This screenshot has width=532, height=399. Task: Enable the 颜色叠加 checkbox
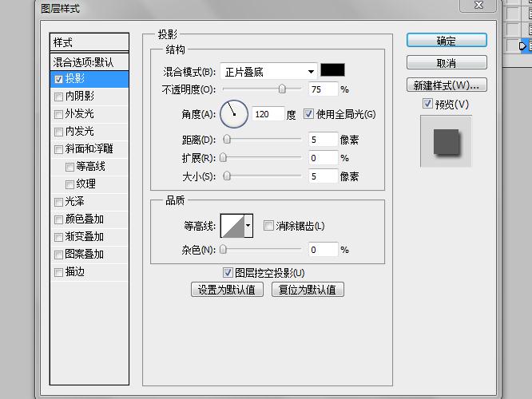(x=58, y=219)
